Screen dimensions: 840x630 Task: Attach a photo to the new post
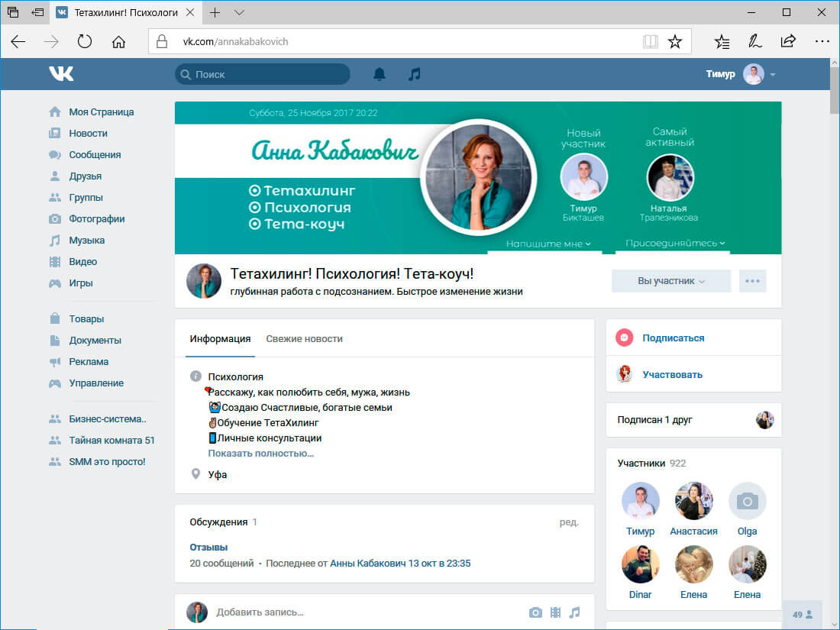(535, 612)
